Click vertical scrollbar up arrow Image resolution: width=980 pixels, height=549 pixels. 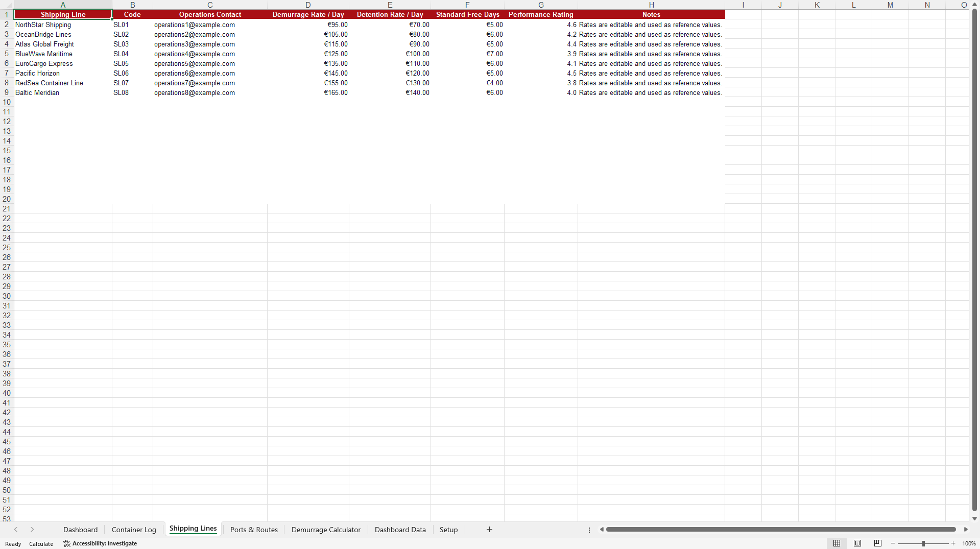[x=974, y=5]
